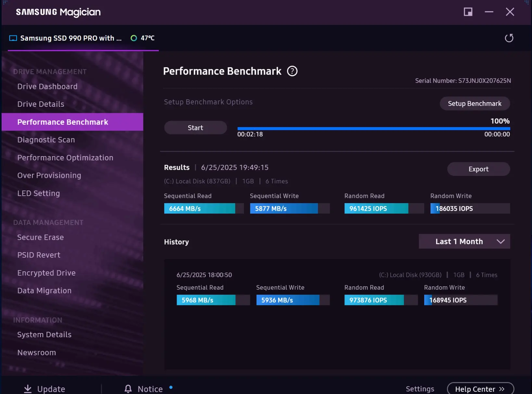
Task: Click the Update download arrow icon
Action: click(28, 389)
